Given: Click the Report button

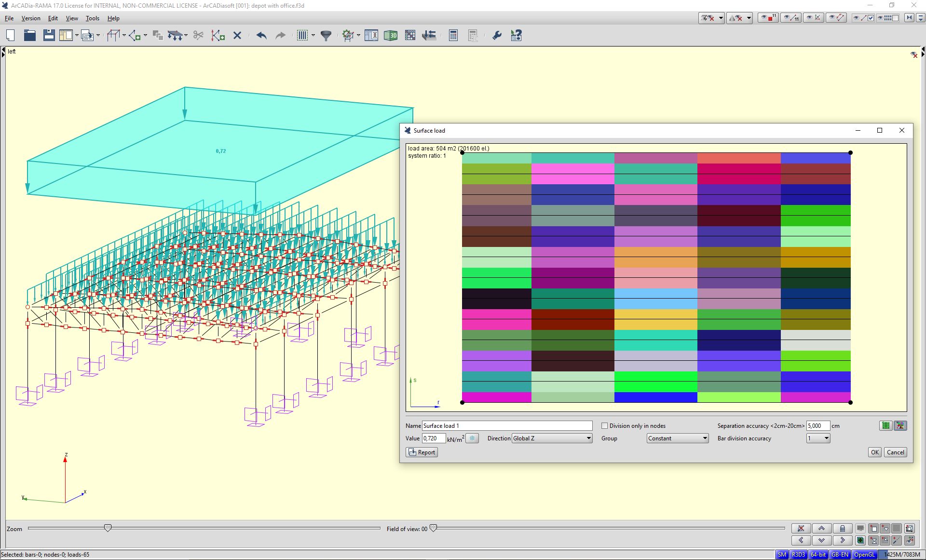Looking at the screenshot, I should pos(422,452).
